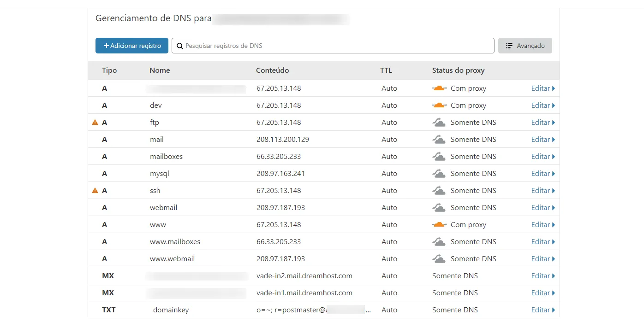Click the www.mailboxes record name
Image resolution: width=644 pixels, height=322 pixels.
[175, 241]
